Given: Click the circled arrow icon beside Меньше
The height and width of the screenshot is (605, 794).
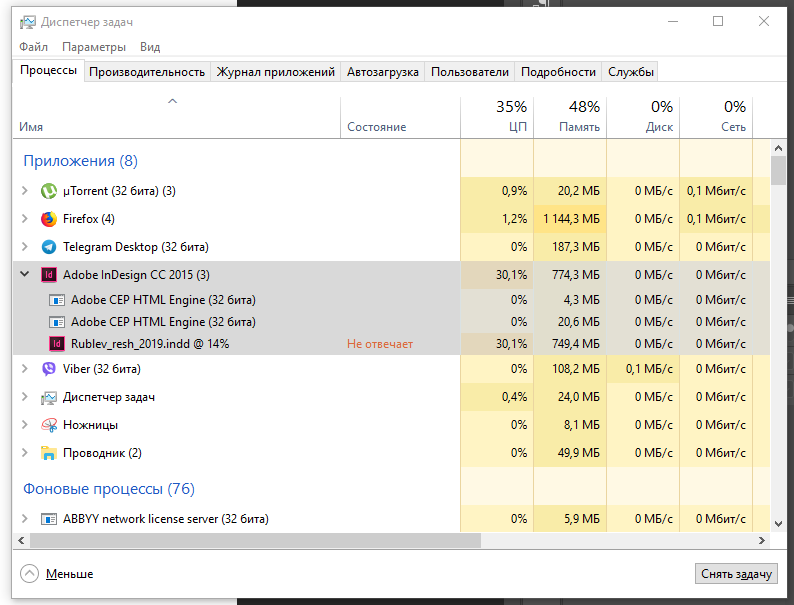Looking at the screenshot, I should click(x=29, y=574).
